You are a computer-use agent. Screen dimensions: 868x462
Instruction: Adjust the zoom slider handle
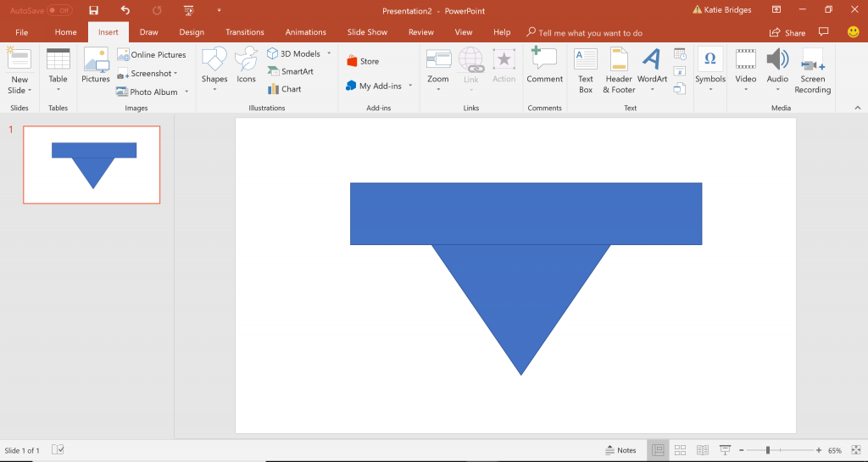coord(768,450)
